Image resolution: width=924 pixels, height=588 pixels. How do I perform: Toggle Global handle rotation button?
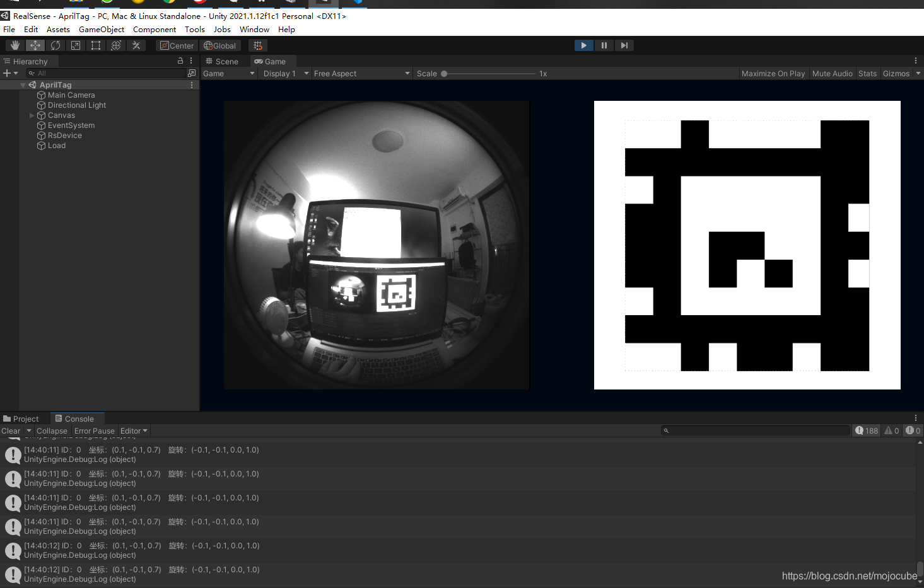click(219, 45)
